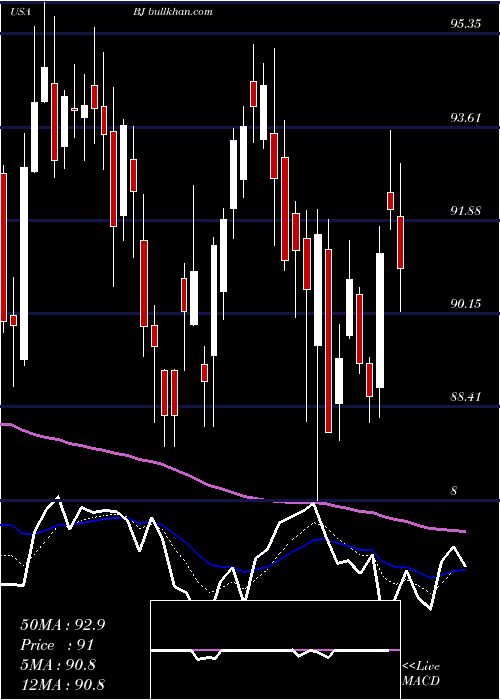Click the 91.88 price level label
This screenshot has height=700, width=500.
coord(466,210)
